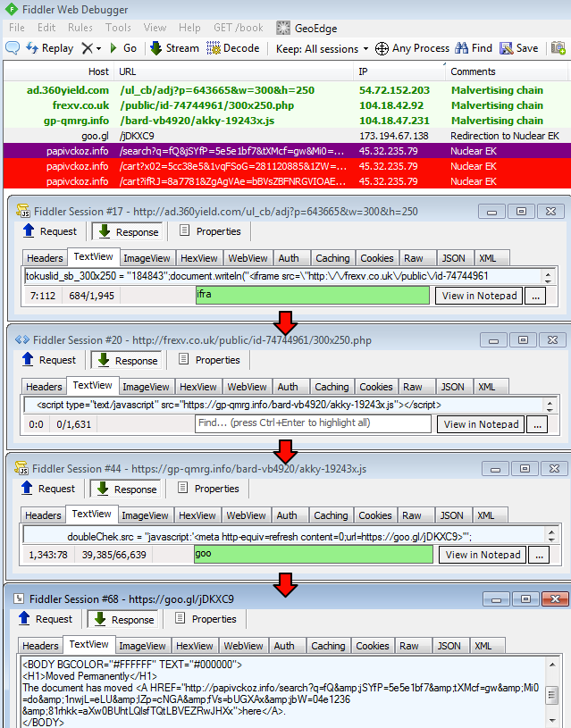571x728 pixels.
Task: Click the Session #68 text scrollbar
Action: point(553,693)
